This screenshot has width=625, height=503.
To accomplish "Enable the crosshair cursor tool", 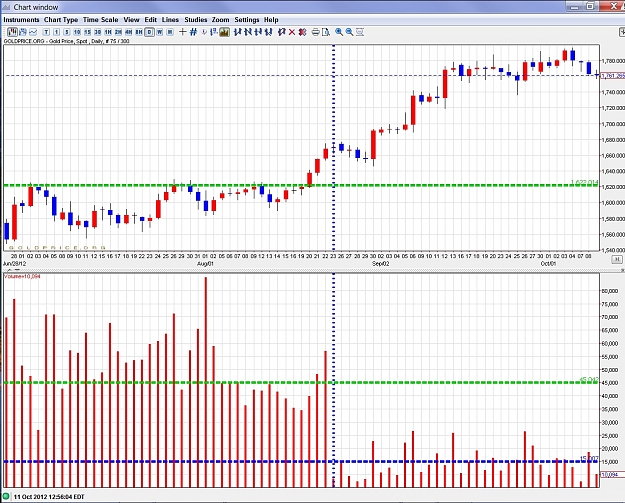I will click(x=183, y=32).
